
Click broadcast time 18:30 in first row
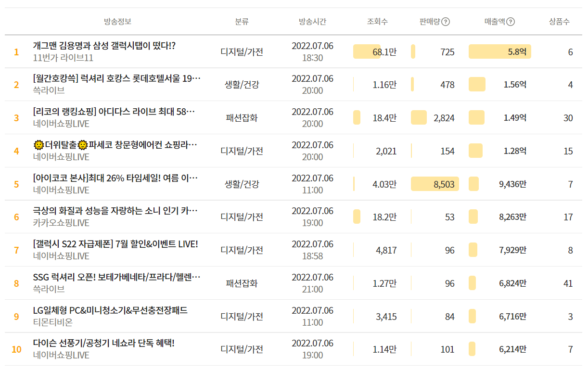click(x=312, y=58)
